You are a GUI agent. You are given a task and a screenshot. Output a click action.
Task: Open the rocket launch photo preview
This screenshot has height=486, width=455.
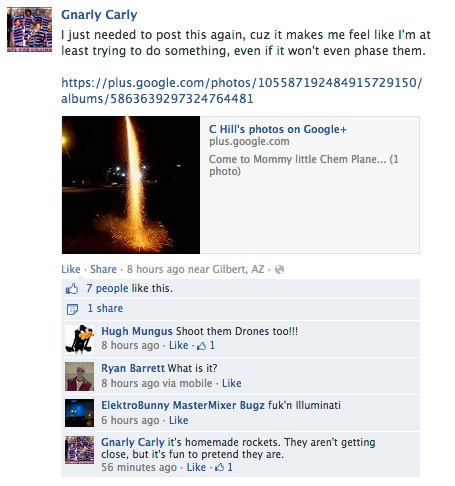coord(131,185)
